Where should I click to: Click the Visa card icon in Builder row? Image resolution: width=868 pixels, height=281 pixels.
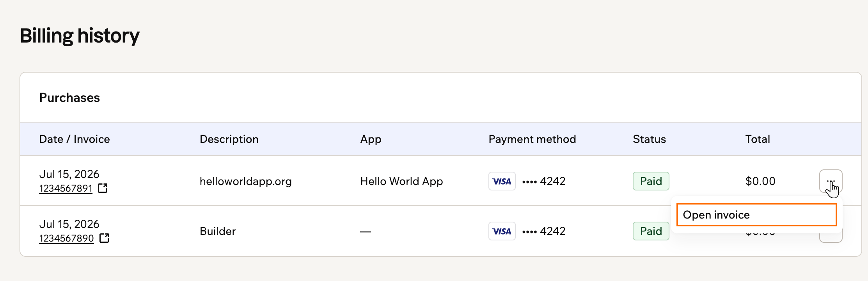(502, 231)
